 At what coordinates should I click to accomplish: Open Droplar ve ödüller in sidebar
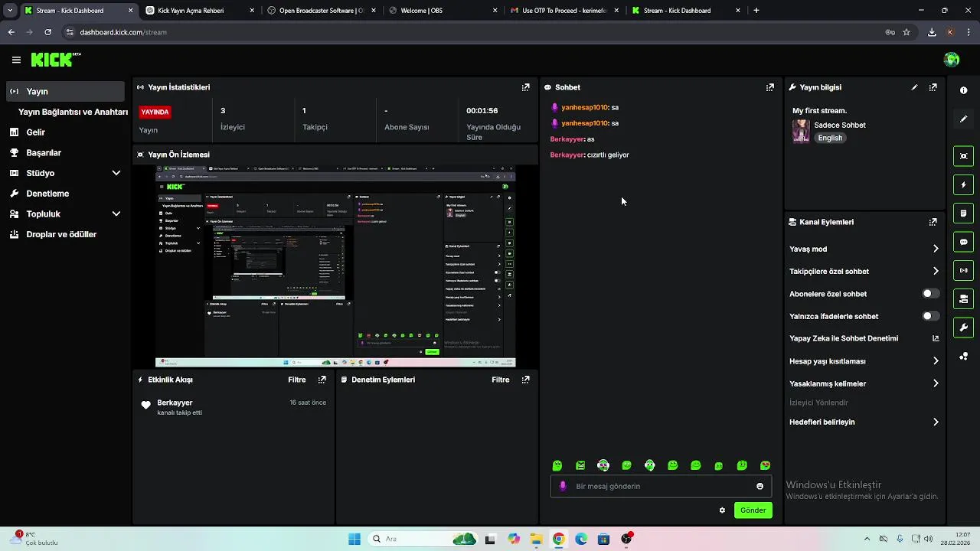(61, 234)
